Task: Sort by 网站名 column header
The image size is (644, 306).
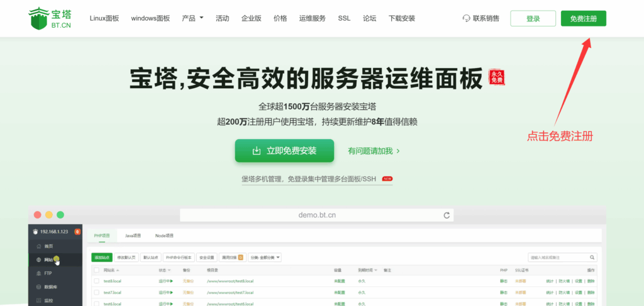Action: pos(111,270)
